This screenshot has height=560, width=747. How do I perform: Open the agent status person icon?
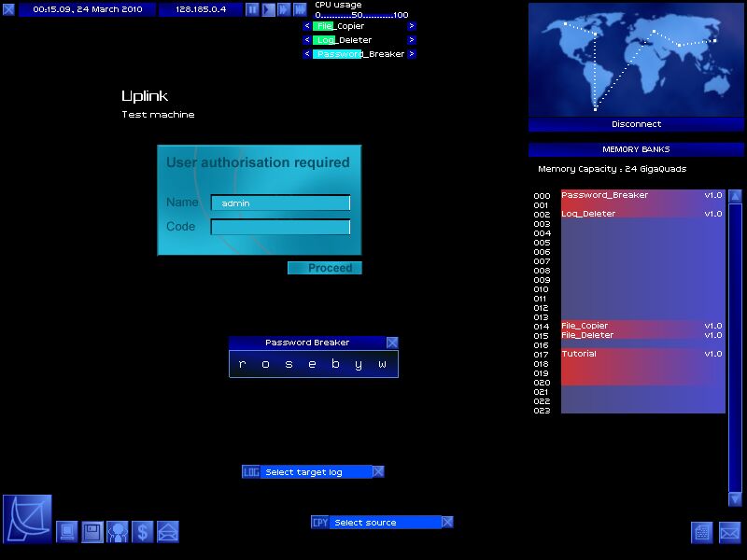click(x=118, y=531)
